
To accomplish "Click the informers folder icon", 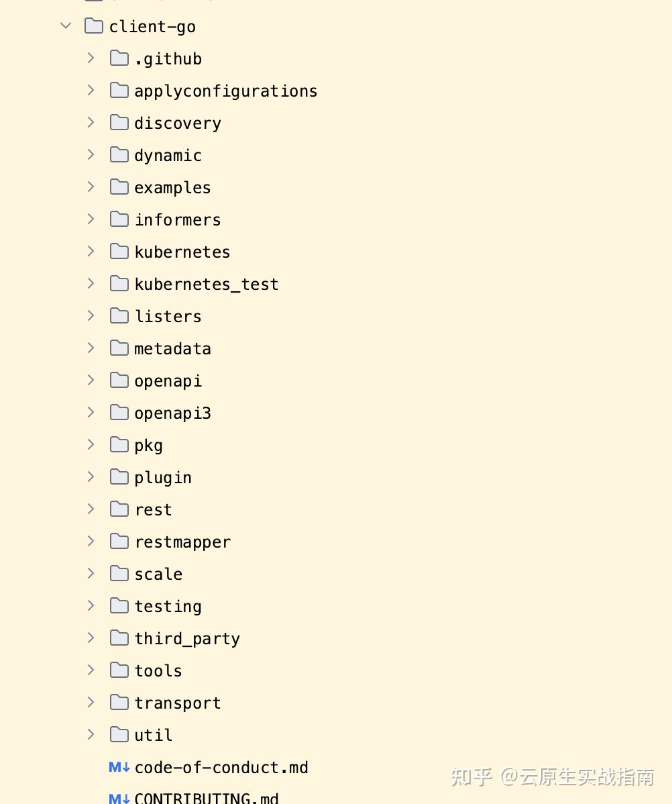I will (x=119, y=219).
